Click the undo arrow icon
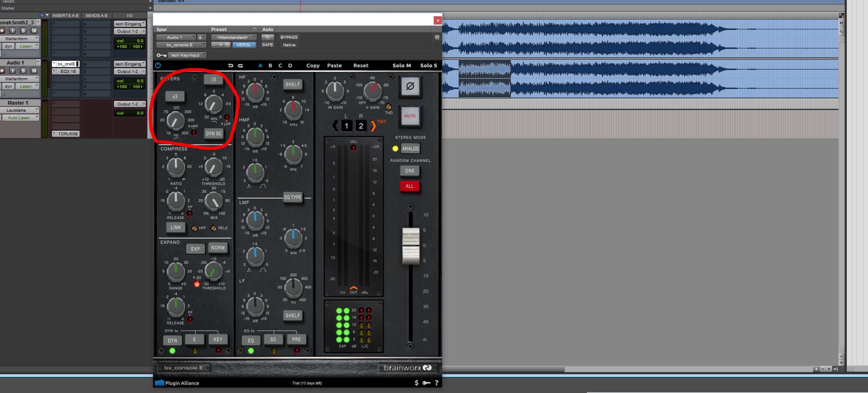The image size is (868, 393). pyautogui.click(x=230, y=65)
